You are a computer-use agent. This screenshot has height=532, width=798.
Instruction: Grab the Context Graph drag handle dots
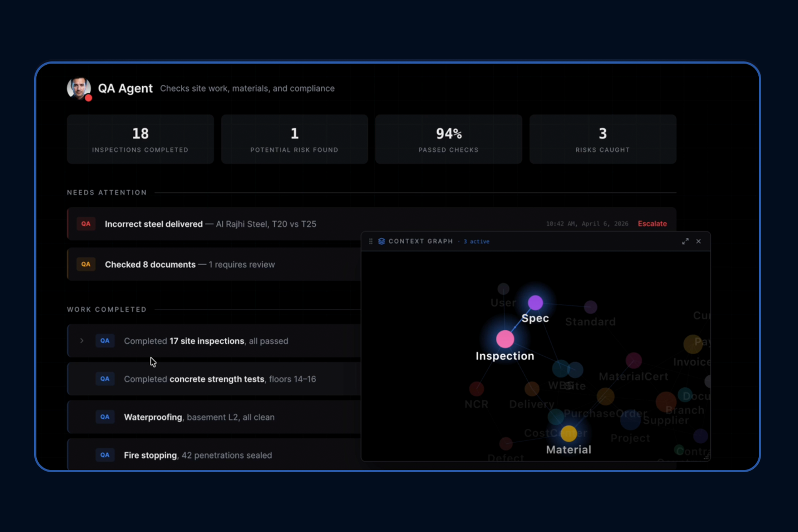(x=371, y=241)
